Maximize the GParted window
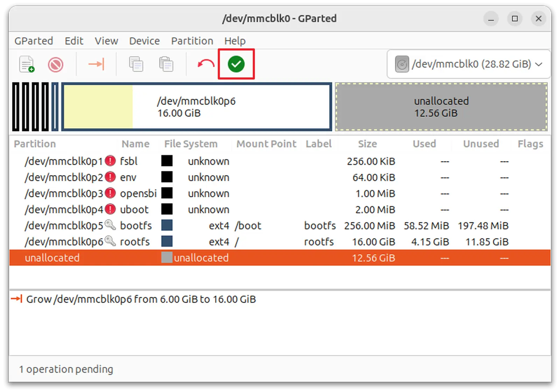 (515, 19)
